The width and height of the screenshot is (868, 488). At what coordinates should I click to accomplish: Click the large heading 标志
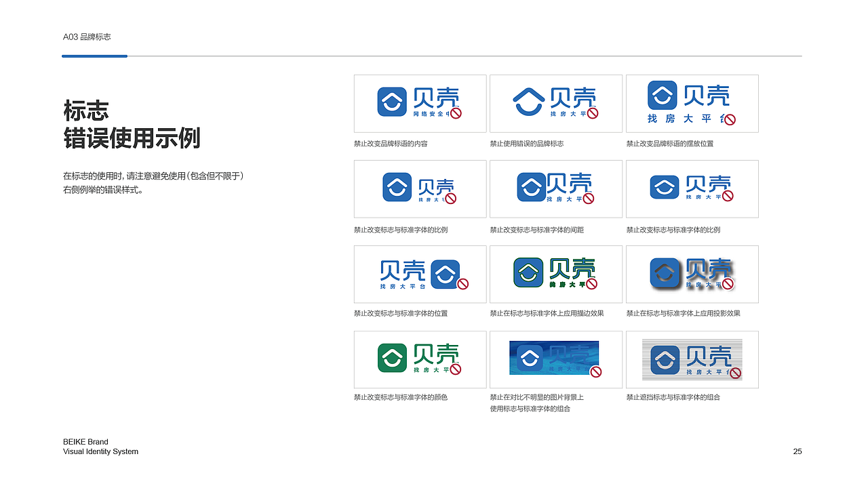pos(86,110)
